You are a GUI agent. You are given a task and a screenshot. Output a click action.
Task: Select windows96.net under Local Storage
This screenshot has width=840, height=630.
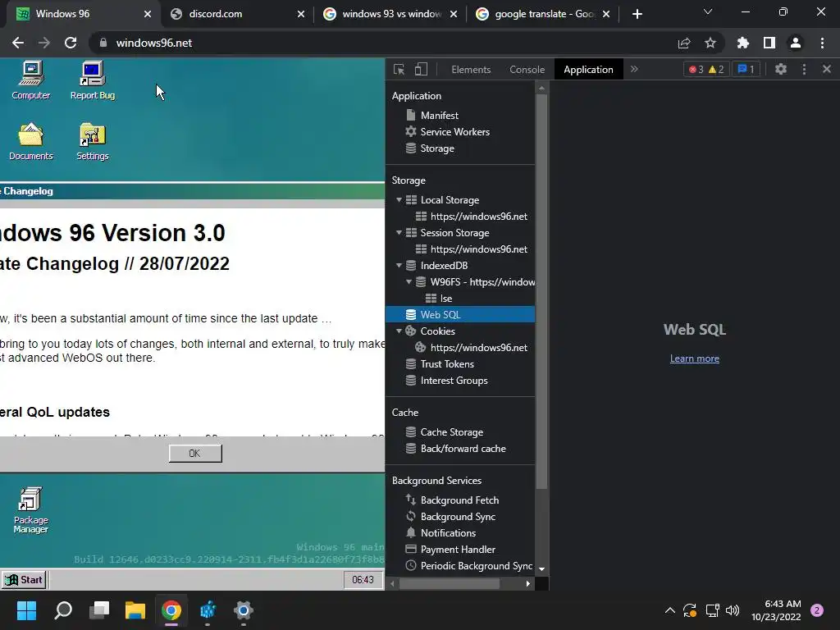478,217
